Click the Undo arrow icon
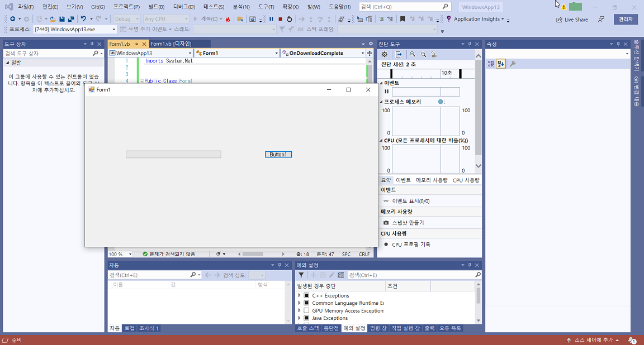Viewport: 644px width, 345px height. (83, 19)
